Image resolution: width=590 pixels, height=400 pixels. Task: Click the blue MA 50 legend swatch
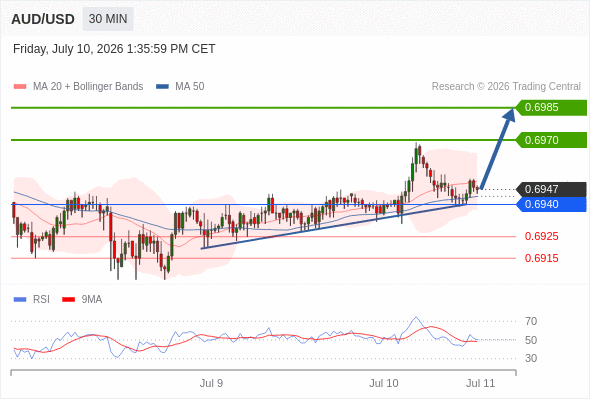point(162,87)
